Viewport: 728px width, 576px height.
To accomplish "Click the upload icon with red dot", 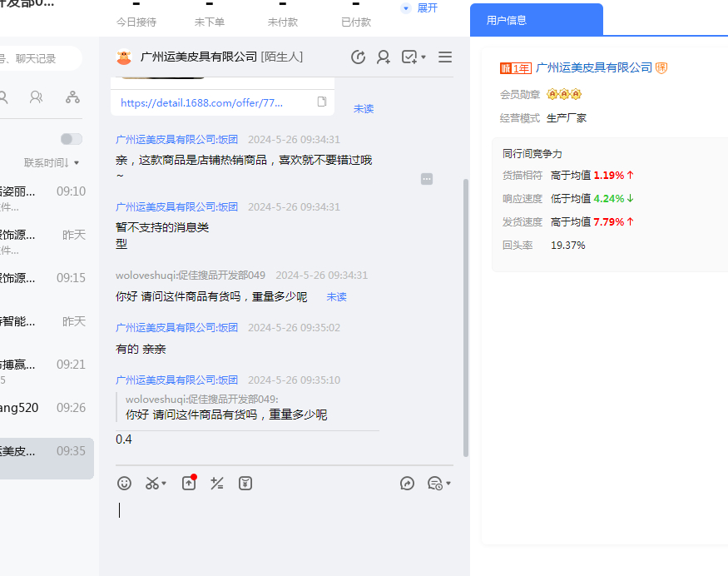I will (189, 483).
